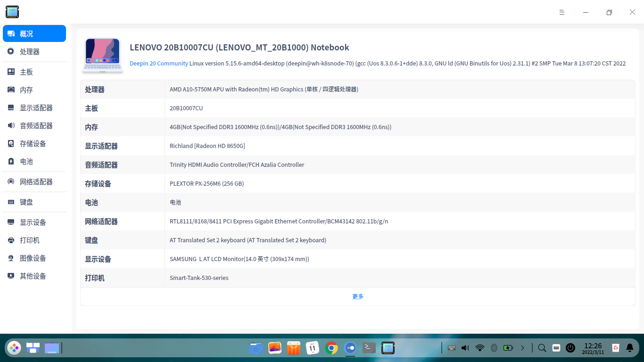Click the show desktop icon in dock
This screenshot has height=362, width=644.
[x=52, y=348]
